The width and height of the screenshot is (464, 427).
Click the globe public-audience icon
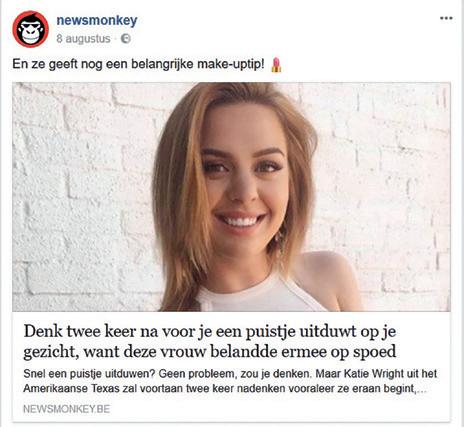(x=125, y=39)
